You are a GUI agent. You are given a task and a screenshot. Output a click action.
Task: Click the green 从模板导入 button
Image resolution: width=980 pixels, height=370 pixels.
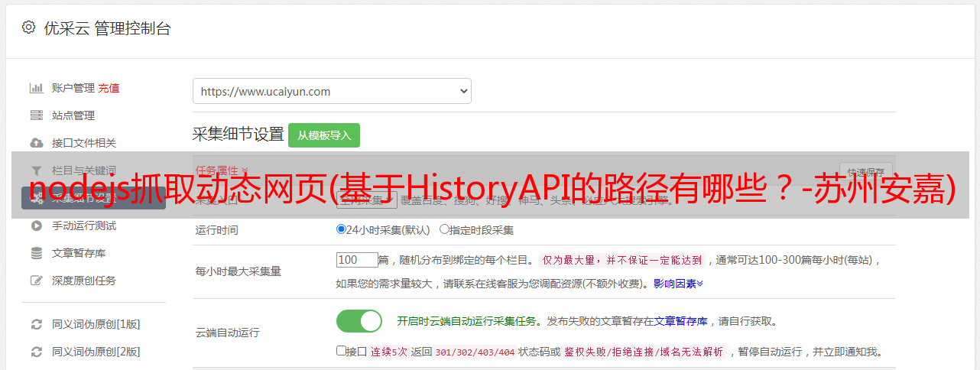pos(324,135)
